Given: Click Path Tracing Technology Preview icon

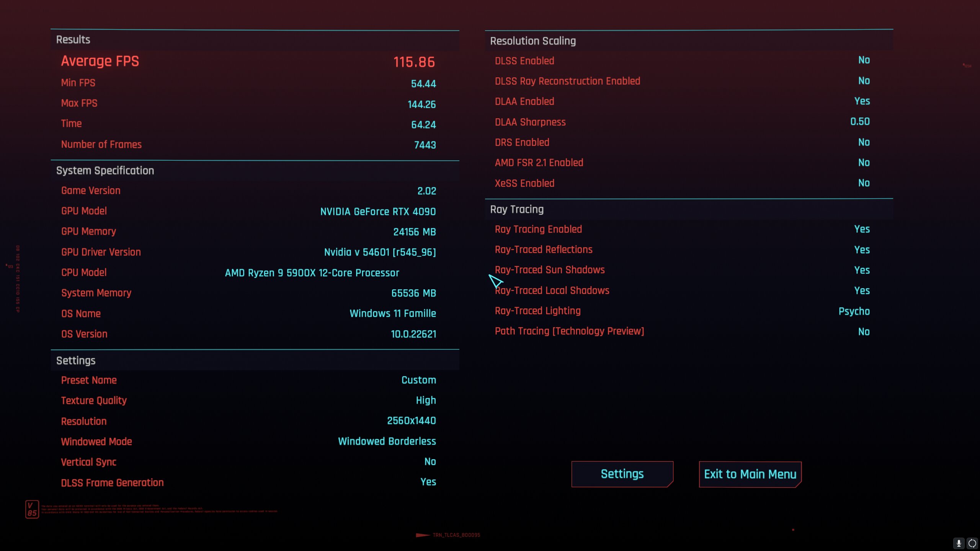Looking at the screenshot, I should click(569, 331).
